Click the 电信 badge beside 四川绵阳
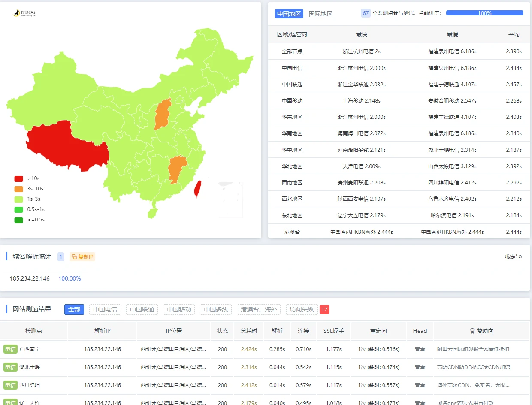 pos(10,385)
